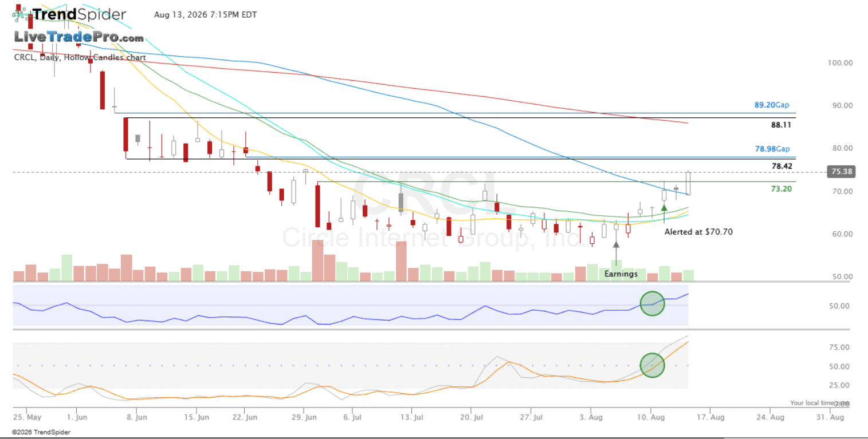
Task: Click the 78.42 level label
Action: (781, 166)
